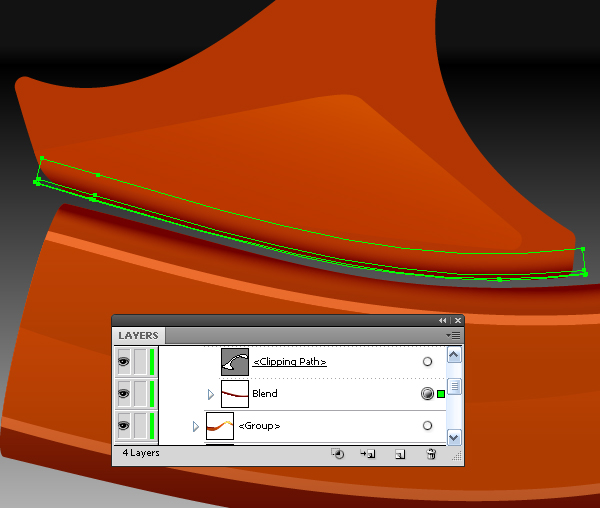The height and width of the screenshot is (508, 600).
Task: Select the Group layer thumbnail
Action: (x=220, y=426)
